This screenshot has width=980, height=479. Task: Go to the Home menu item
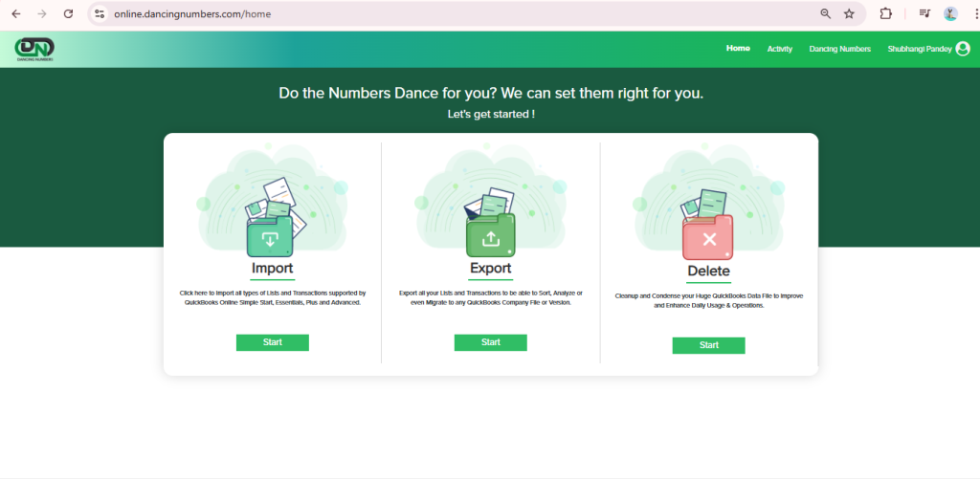coord(738,49)
